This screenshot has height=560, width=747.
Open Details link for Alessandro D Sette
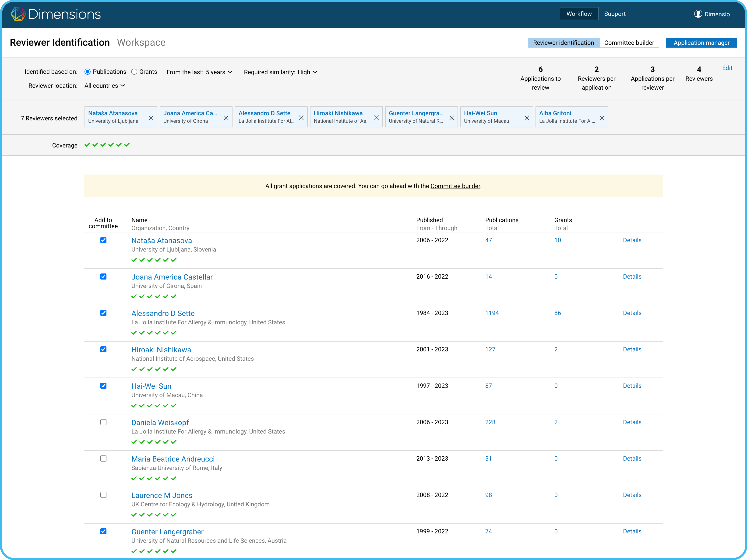pos(632,313)
